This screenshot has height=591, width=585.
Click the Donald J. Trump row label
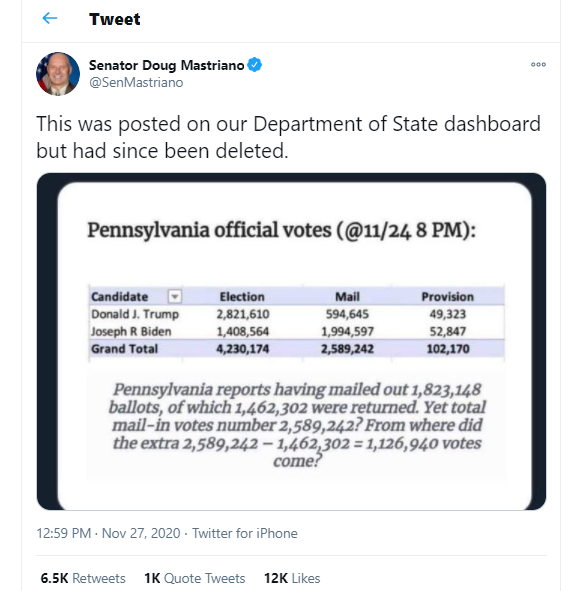point(135,314)
